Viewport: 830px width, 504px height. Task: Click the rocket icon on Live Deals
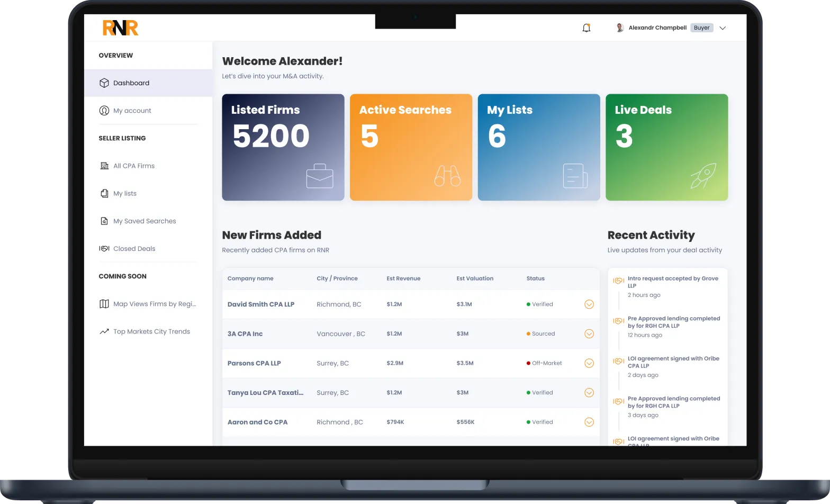(x=703, y=176)
